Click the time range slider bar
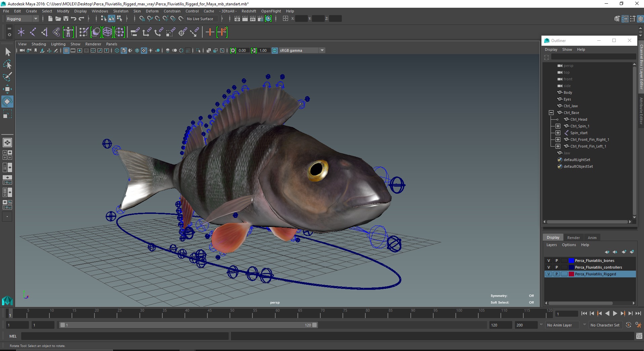 188,325
